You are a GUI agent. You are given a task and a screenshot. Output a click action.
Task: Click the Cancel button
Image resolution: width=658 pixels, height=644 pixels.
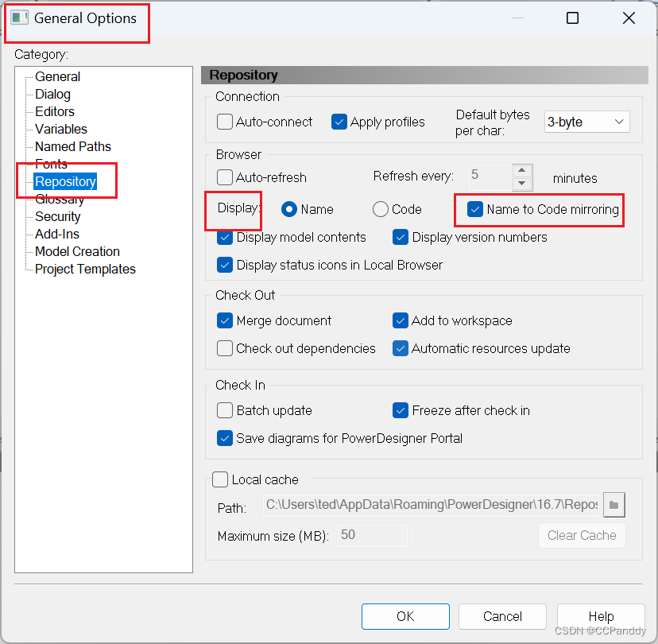pos(502,616)
